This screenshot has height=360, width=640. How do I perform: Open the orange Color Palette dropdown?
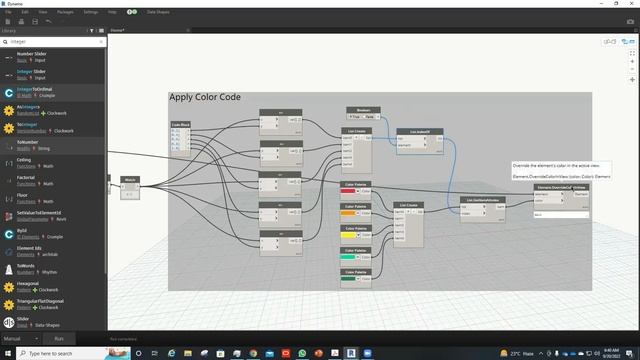pos(358,213)
